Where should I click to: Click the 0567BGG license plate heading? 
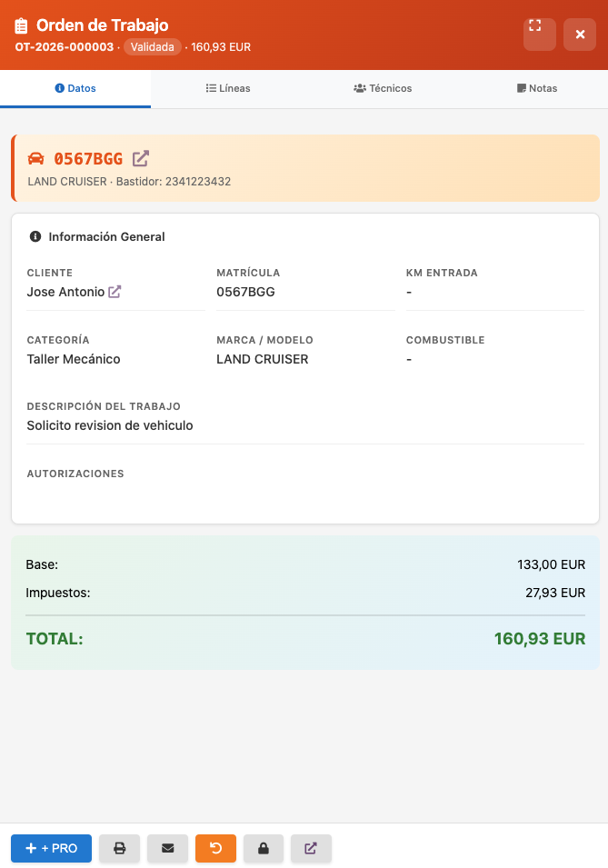click(88, 159)
